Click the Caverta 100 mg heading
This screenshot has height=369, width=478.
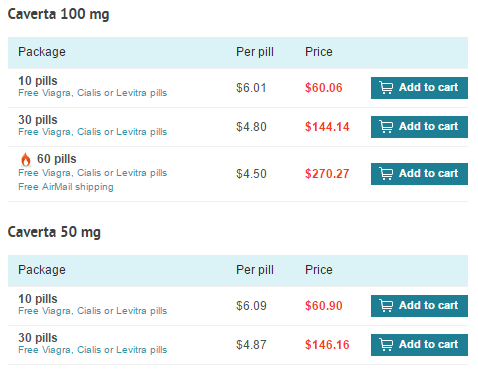click(58, 14)
